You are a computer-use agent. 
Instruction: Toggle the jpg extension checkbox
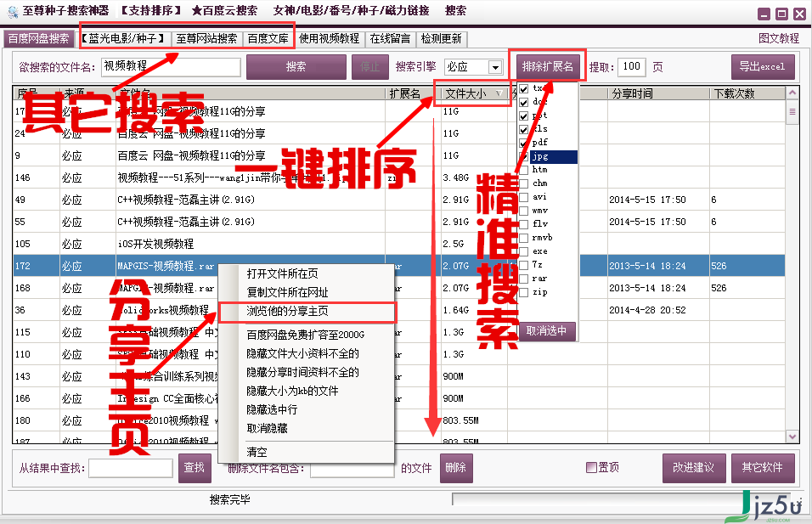click(523, 156)
